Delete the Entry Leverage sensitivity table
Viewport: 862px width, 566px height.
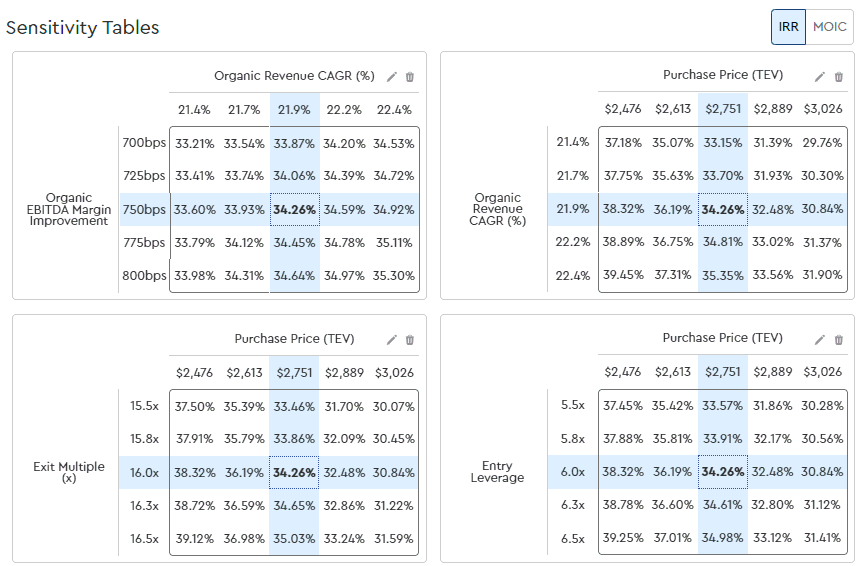coord(838,340)
